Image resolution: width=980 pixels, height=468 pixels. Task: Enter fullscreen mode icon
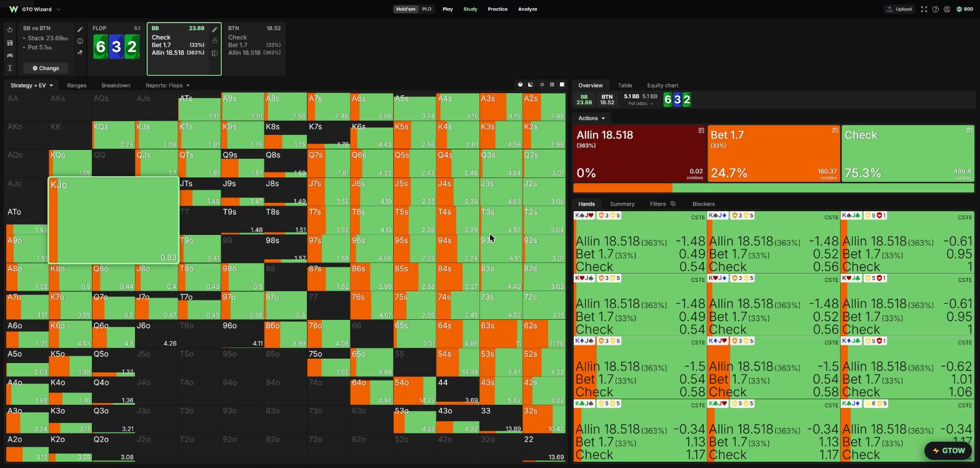924,9
